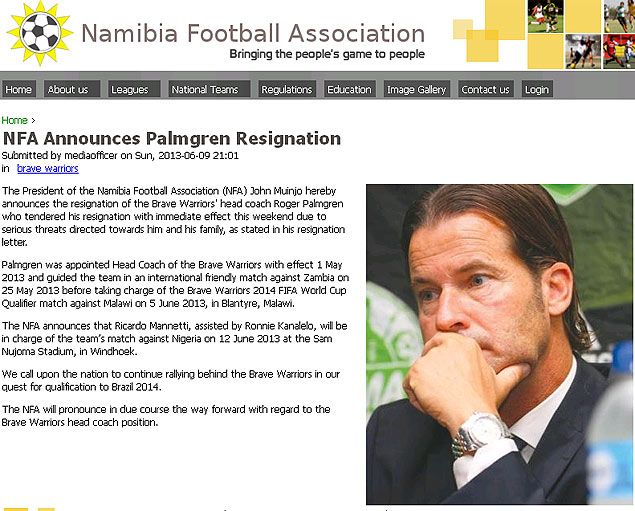
Task: Open the Image Gallery page
Action: click(416, 89)
